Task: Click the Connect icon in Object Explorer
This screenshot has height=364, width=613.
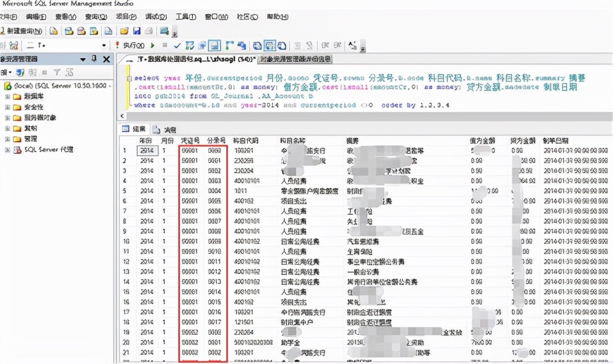Action: (x=20, y=72)
